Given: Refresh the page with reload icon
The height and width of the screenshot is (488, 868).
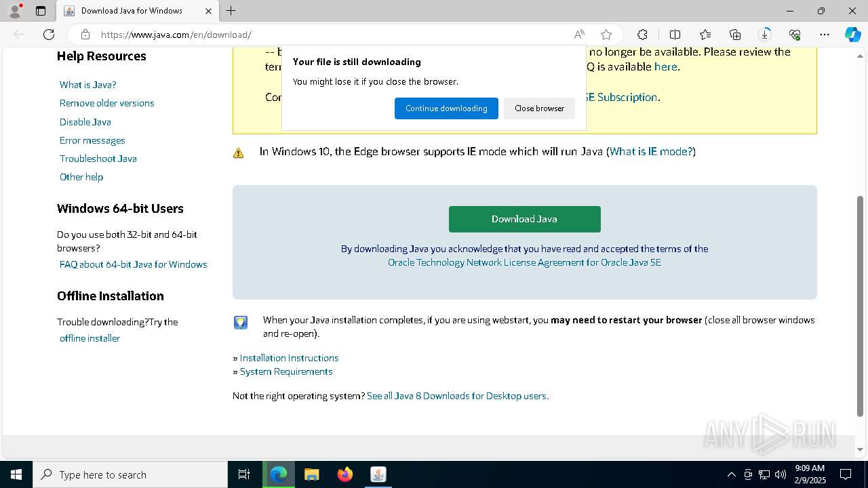Looking at the screenshot, I should (x=49, y=35).
